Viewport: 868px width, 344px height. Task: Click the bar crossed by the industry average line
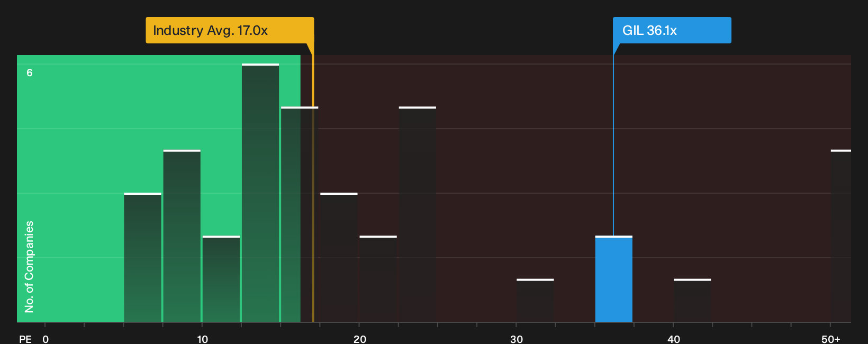click(x=300, y=214)
